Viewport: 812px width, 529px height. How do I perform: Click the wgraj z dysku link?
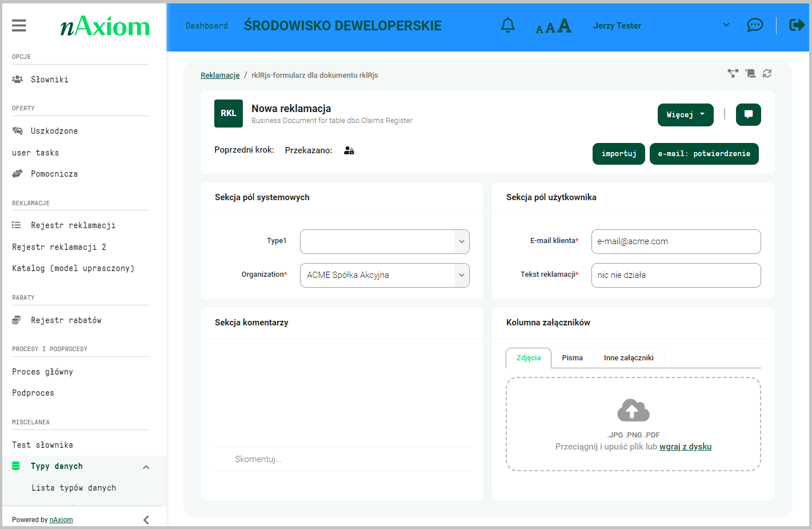pyautogui.click(x=685, y=446)
